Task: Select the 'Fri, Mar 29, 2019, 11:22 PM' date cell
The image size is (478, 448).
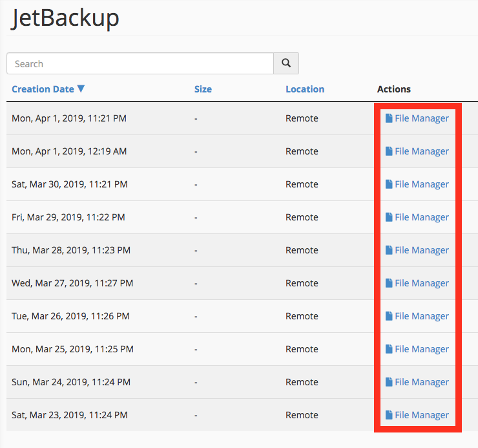Action: click(x=68, y=217)
